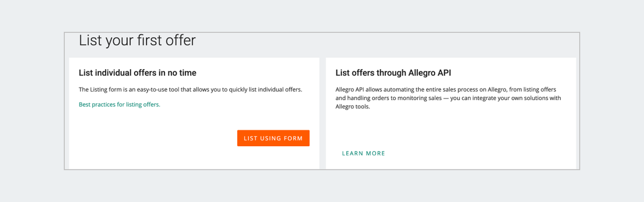The width and height of the screenshot is (644, 202).
Task: Click the 'Allegro tools.' closing line
Action: (353, 107)
